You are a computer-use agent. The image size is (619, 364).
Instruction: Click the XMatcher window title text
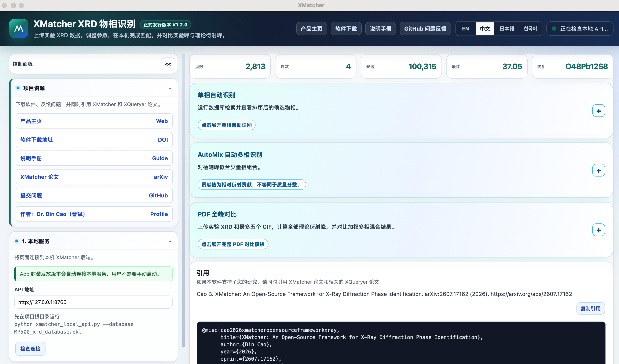pyautogui.click(x=311, y=5)
